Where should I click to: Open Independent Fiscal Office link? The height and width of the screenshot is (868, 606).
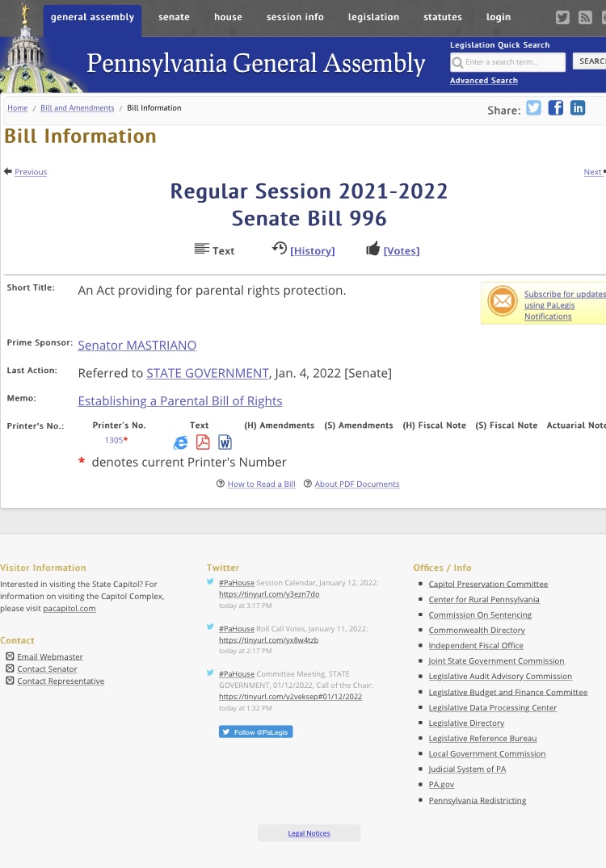[476, 645]
